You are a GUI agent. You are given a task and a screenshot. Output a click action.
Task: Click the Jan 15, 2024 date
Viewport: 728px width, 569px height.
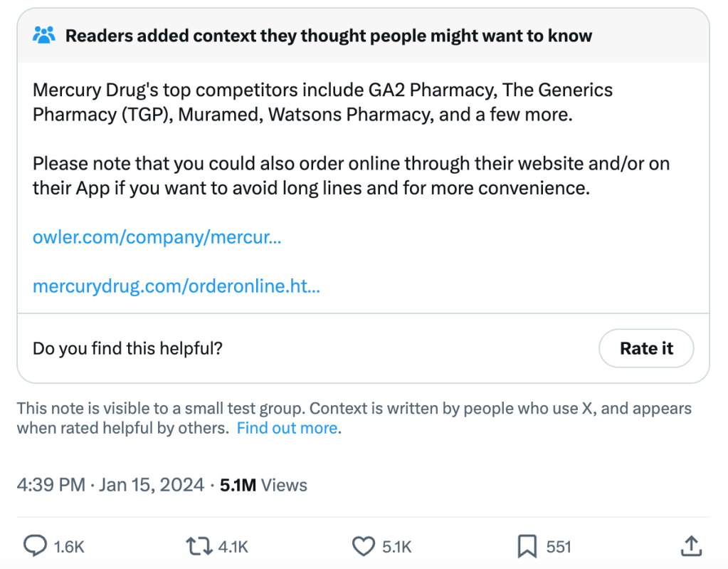[152, 485]
